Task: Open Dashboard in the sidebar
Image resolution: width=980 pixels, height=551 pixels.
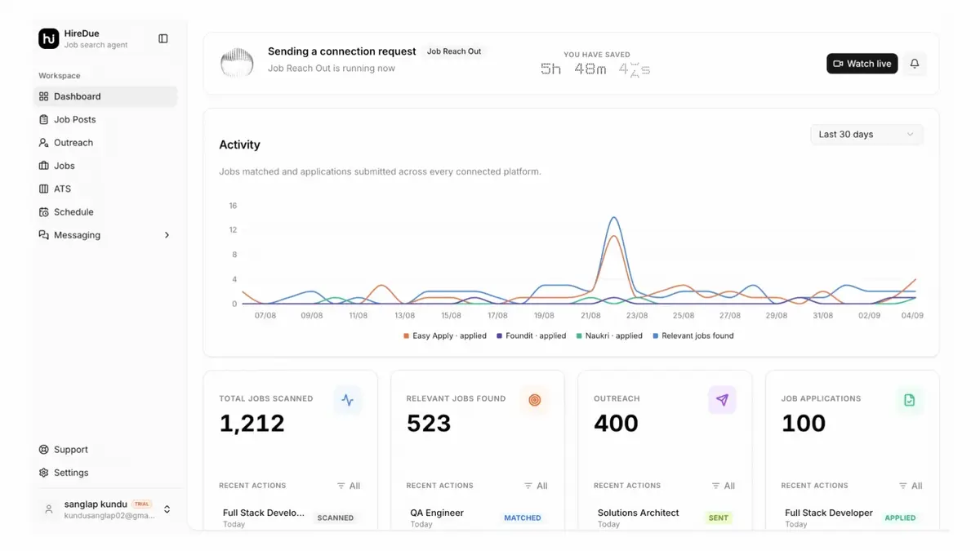Action: [x=105, y=96]
